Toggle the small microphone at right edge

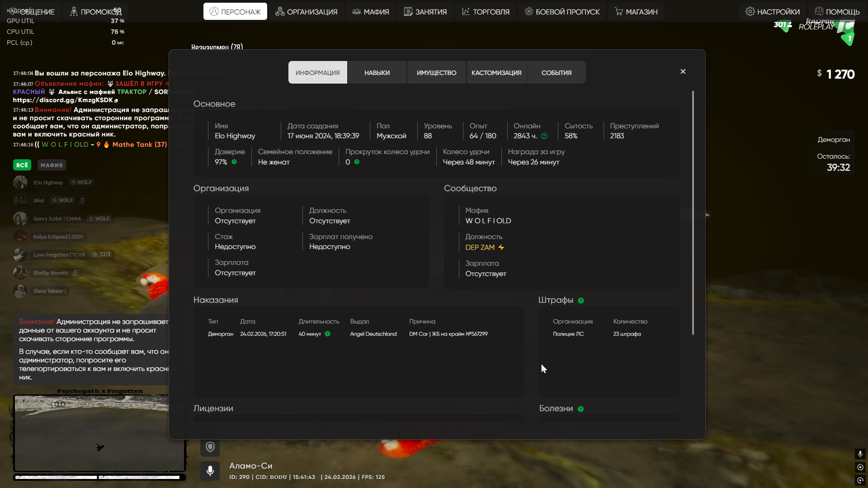coord(860,454)
